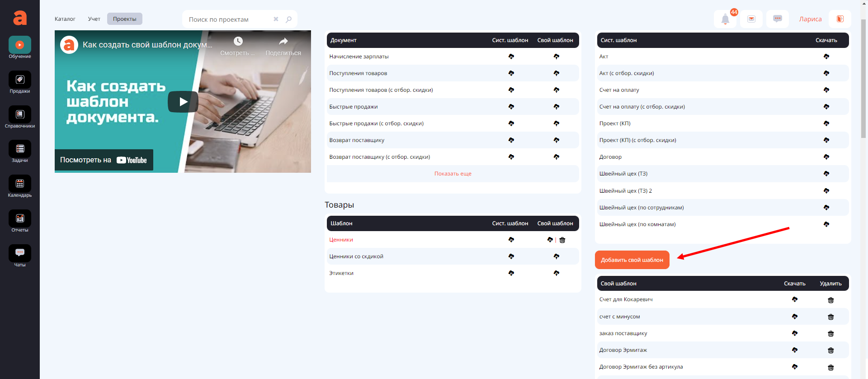Delete the Счет для Кокаревич template
Viewport: 868px width, 379px height.
[830, 300]
